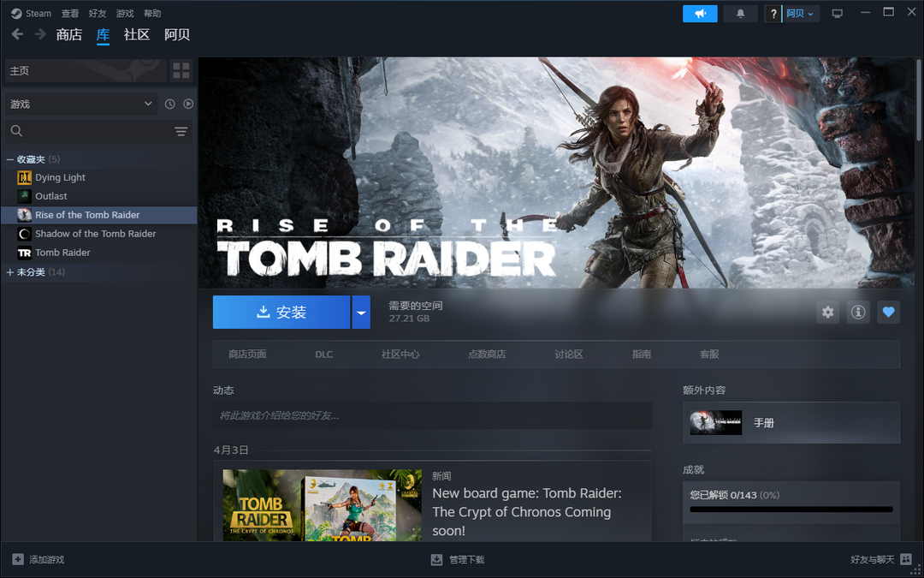The width and height of the screenshot is (924, 578).
Task: Click the page vertical scrollbar
Action: click(919, 100)
